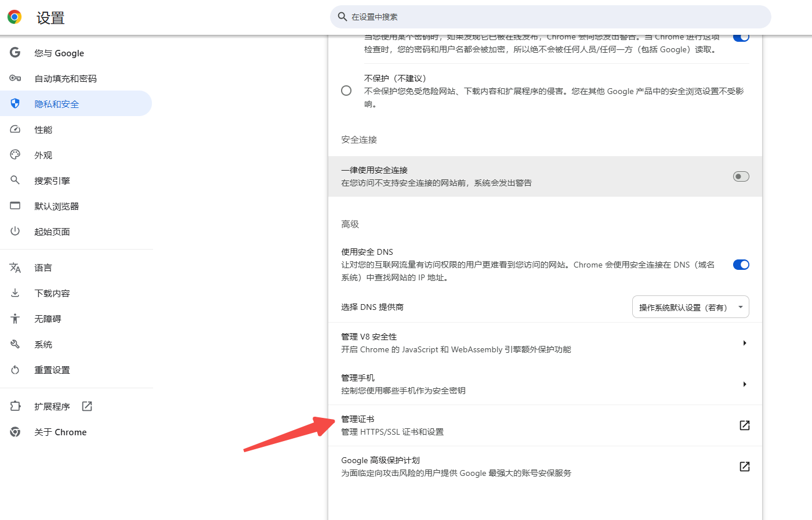Click the translate icon for 语言
Screen dimensions: 812x520
coord(15,268)
